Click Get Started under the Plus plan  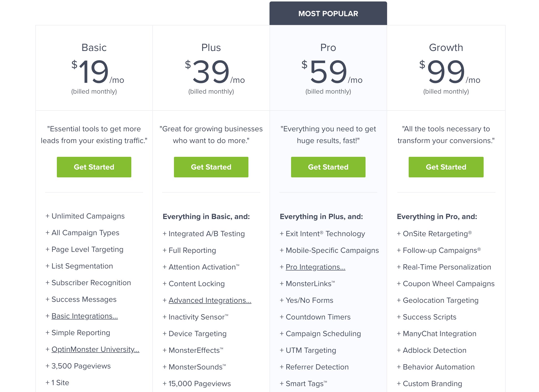coord(211,167)
